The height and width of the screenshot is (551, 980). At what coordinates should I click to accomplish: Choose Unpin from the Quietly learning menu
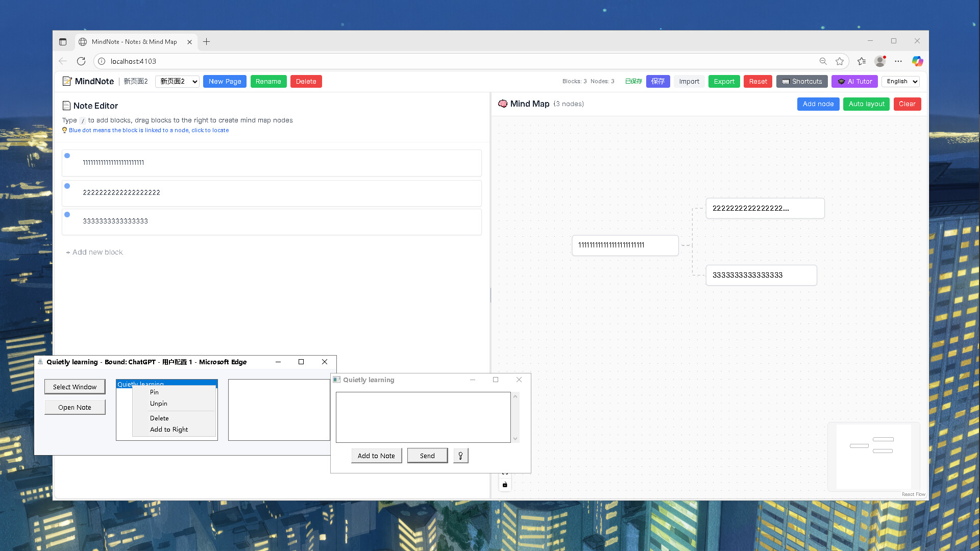pos(158,403)
